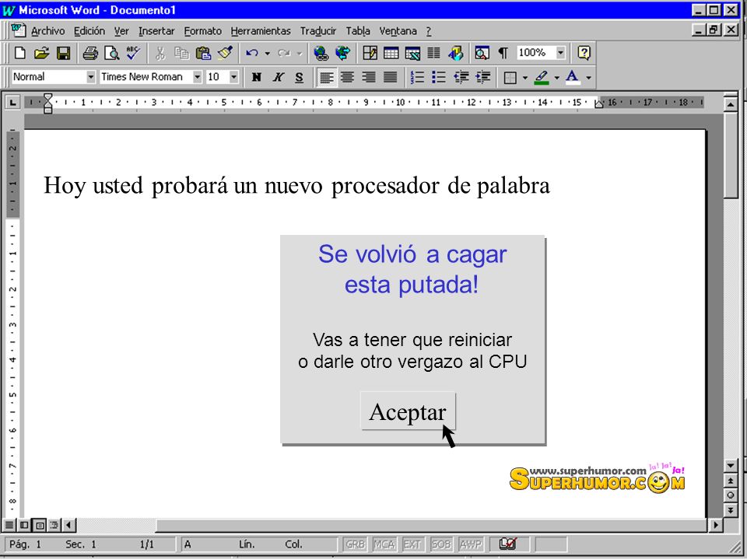Align text to the left

[326, 77]
